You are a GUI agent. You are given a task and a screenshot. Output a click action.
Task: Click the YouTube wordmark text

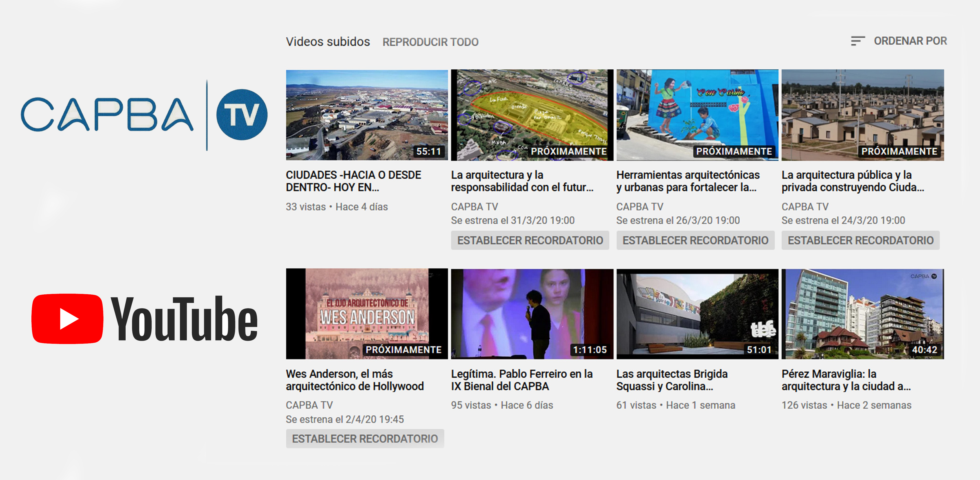pyautogui.click(x=184, y=319)
